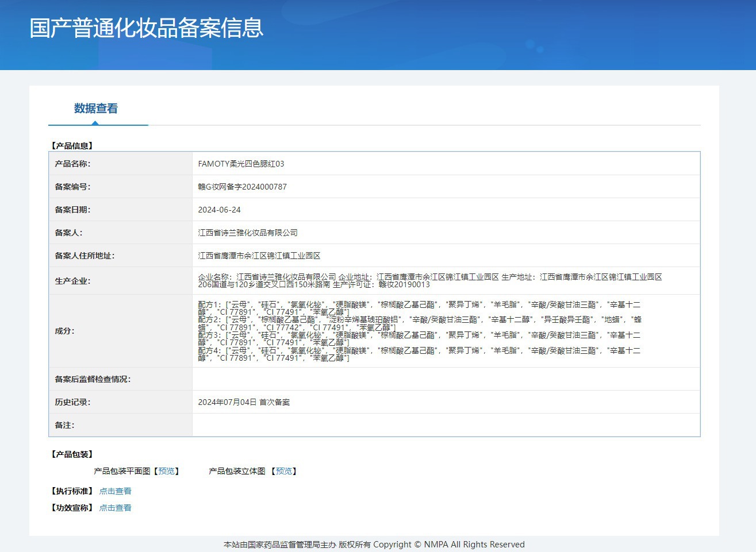Select filing number 赣G妆网备字2024000787
The image size is (756, 552).
(x=243, y=187)
